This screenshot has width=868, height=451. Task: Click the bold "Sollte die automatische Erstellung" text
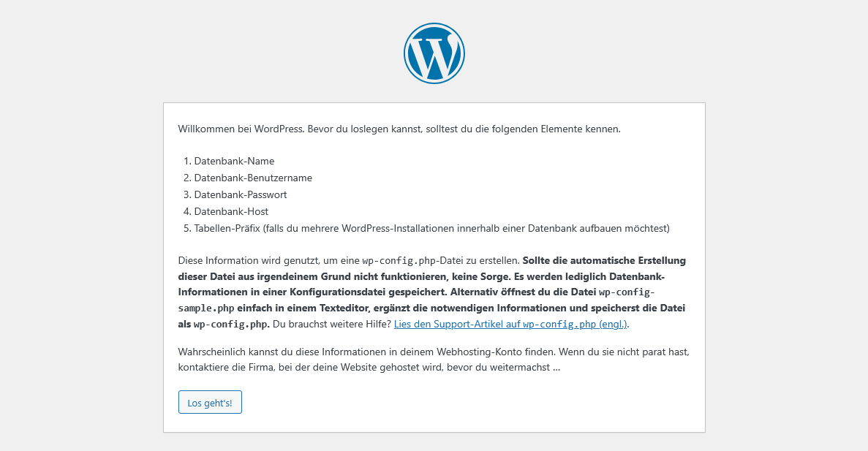pyautogui.click(x=604, y=260)
